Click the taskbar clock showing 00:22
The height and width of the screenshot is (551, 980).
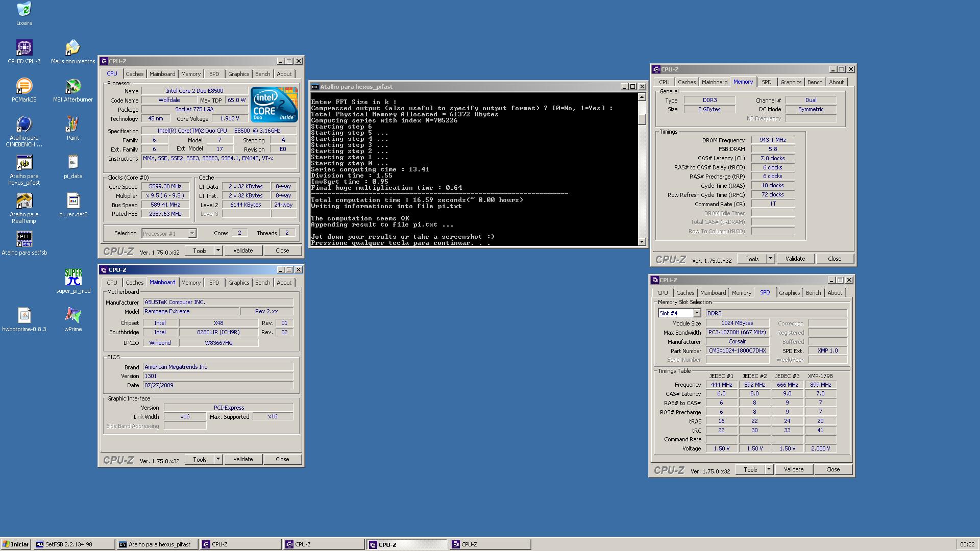point(967,544)
